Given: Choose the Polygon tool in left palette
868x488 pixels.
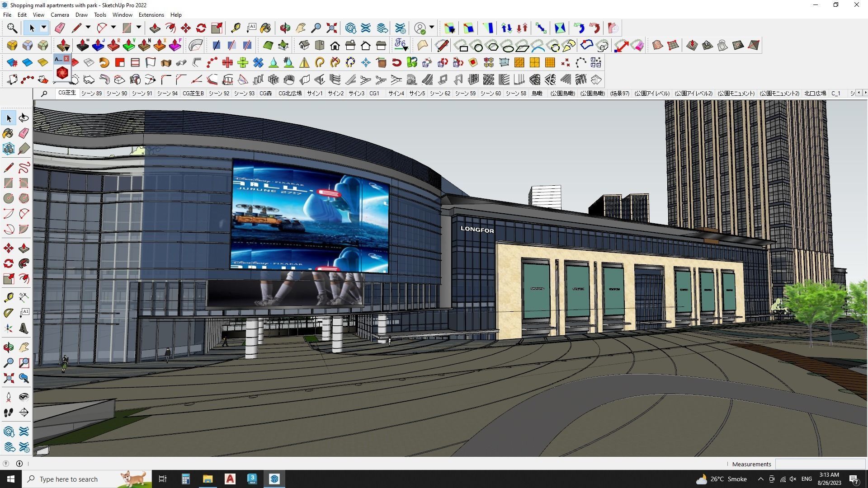Looking at the screenshot, I should click(24, 198).
